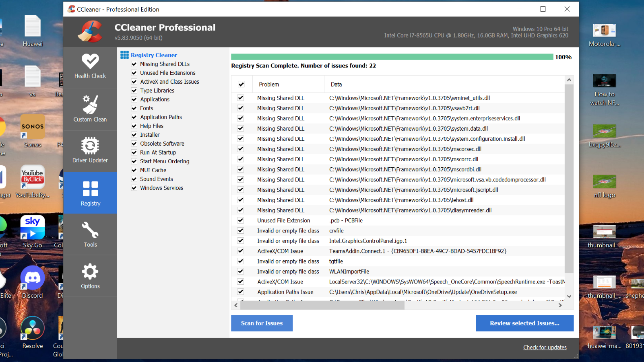Toggle Obsolete Software checkbox
This screenshot has width=644, height=362.
(134, 144)
